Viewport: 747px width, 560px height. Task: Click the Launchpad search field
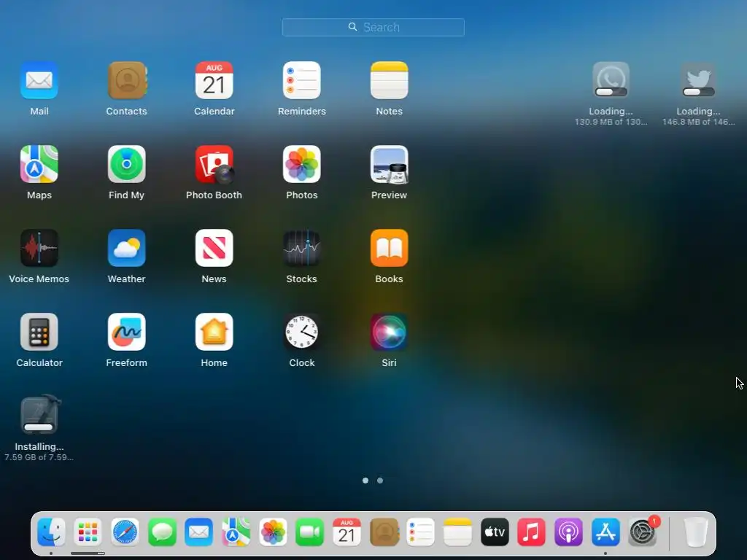click(373, 27)
